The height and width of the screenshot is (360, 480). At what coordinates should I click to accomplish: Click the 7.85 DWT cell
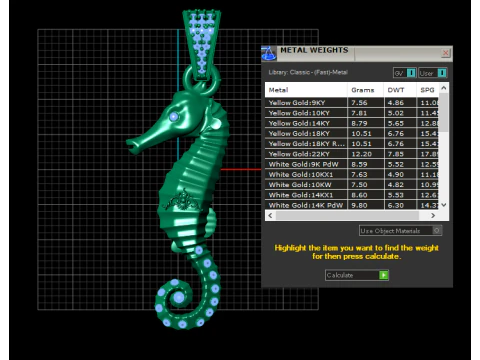pyautogui.click(x=400, y=154)
